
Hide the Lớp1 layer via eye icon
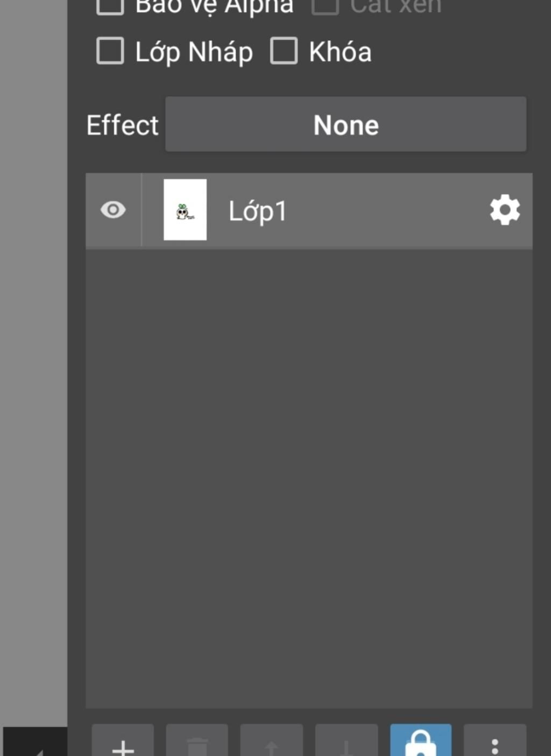click(x=113, y=210)
